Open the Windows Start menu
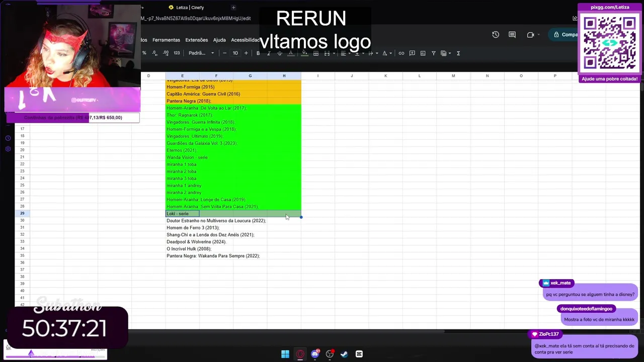This screenshot has height=362, width=644. coord(285,354)
